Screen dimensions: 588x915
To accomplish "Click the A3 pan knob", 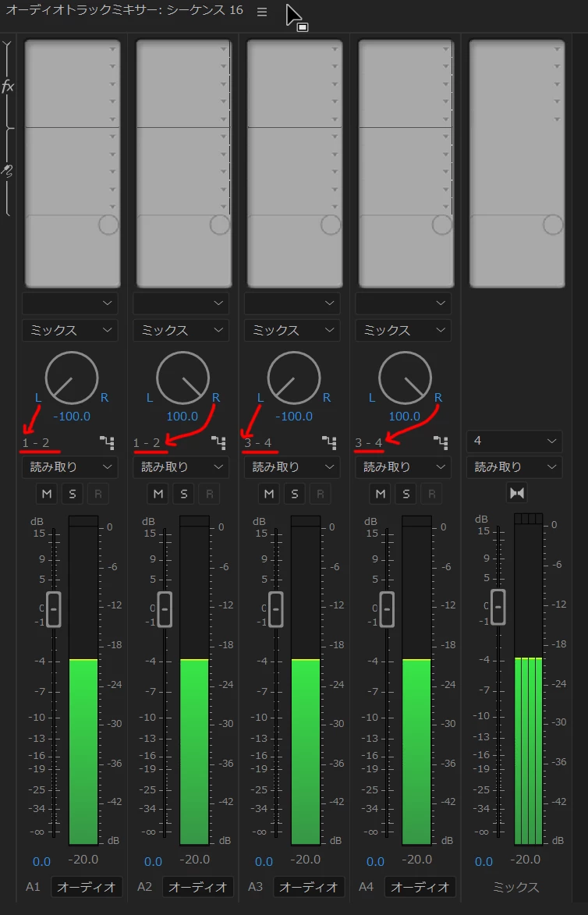I will [294, 378].
